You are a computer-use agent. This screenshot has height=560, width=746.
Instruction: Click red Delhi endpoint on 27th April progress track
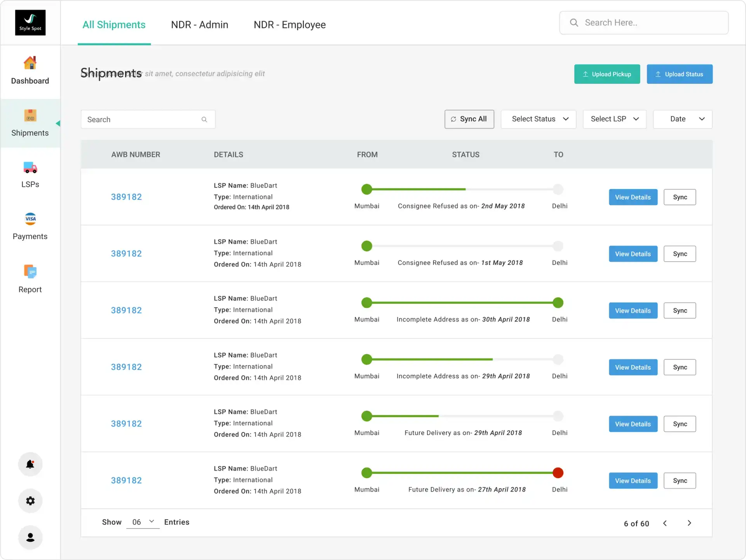[x=558, y=473]
